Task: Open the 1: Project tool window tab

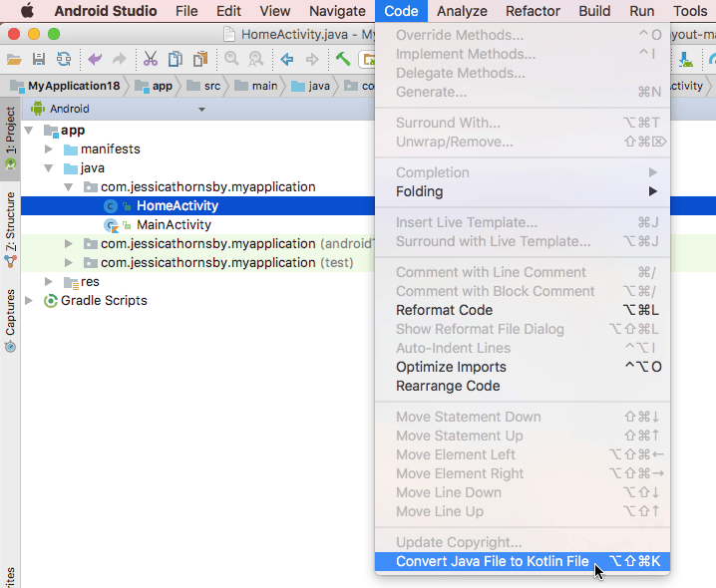Action: click(x=11, y=138)
